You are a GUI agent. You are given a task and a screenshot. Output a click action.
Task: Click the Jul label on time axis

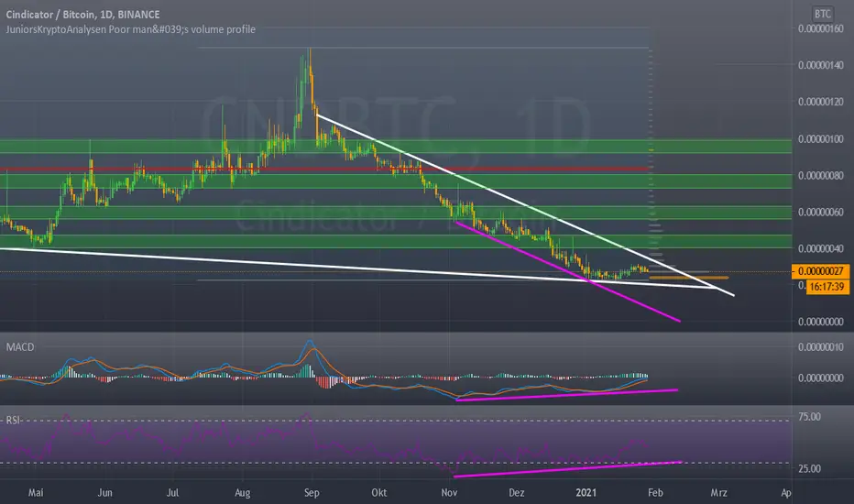tap(172, 493)
